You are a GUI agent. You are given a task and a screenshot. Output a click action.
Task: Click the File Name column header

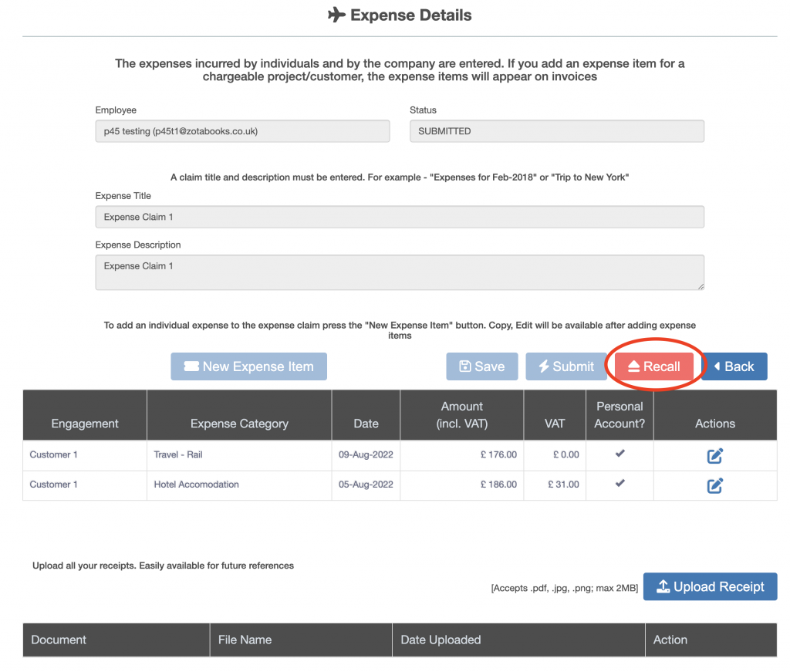tap(245, 640)
